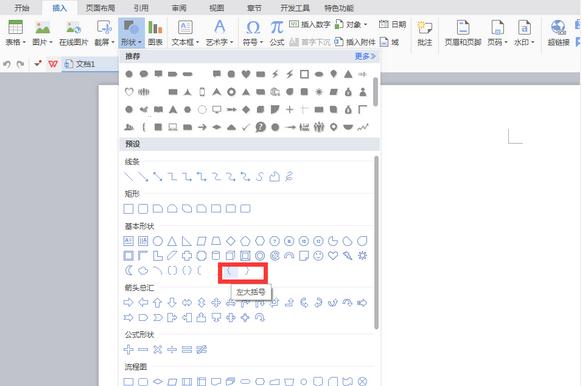Click the 域 field button
Image resolution: width=582 pixels, height=386 pixels.
point(390,42)
